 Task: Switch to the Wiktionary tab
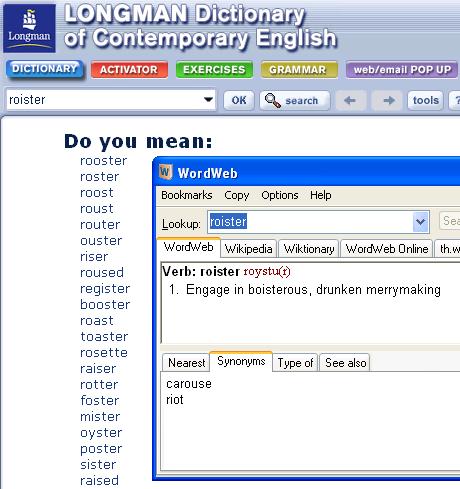coord(309,249)
